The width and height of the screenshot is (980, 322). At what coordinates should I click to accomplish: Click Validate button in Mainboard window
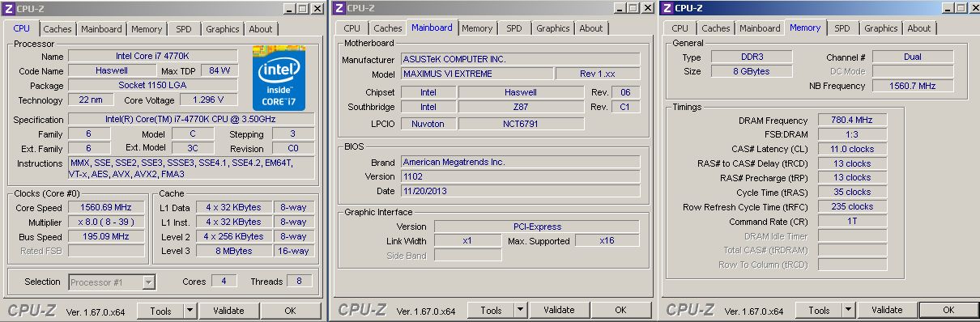[x=559, y=311]
